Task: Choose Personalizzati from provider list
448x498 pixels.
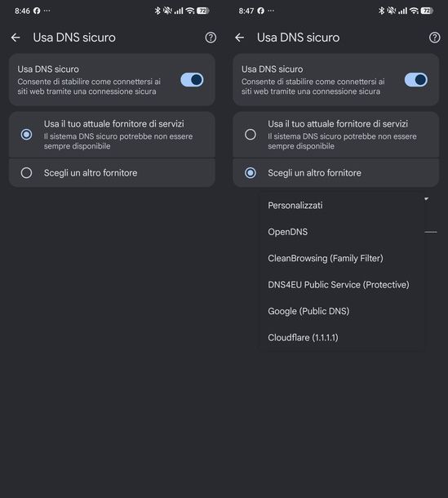Action: [x=342, y=206]
